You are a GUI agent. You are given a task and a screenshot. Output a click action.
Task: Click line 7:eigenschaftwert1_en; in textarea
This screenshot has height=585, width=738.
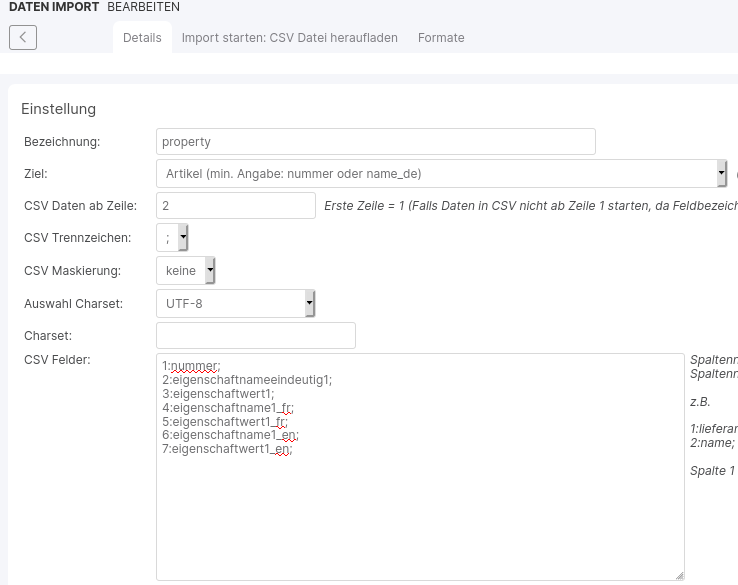(x=227, y=449)
